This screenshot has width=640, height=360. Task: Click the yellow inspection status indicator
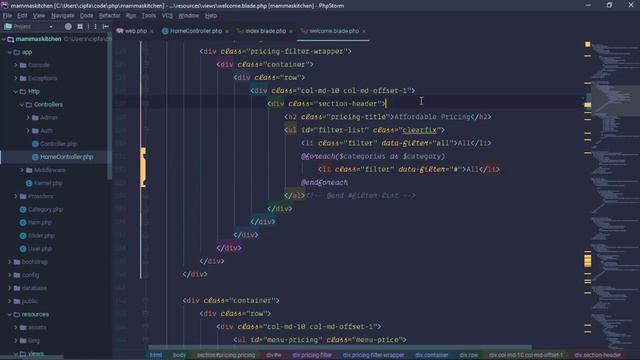588,44
